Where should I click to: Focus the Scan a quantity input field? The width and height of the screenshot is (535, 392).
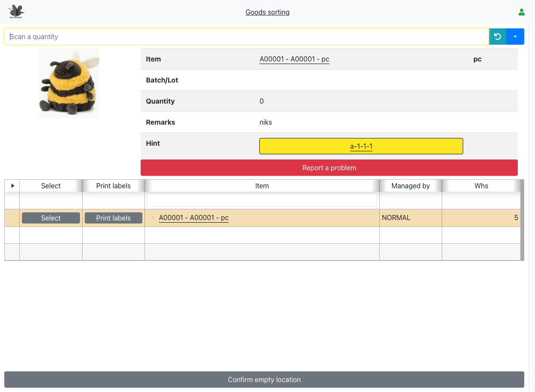[x=246, y=37]
